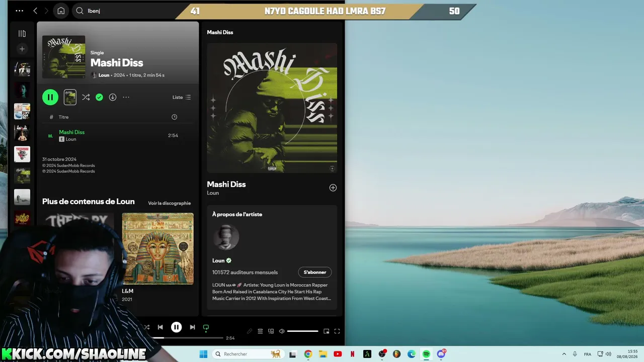Click the search field containing "lbenj"

click(131, 11)
